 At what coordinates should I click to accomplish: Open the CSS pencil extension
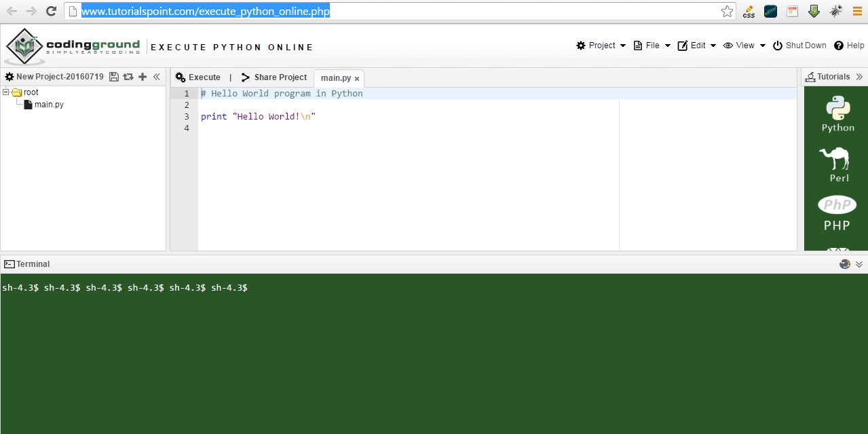[749, 11]
